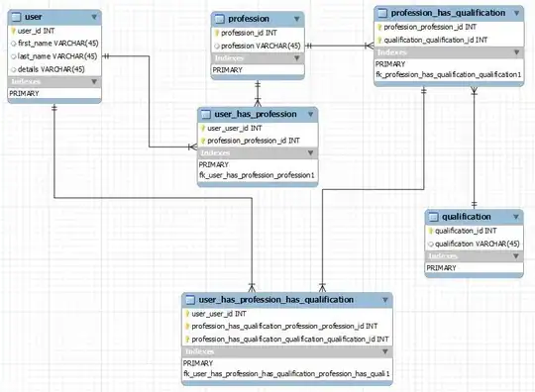The image size is (535, 392).
Task: Collapse profession_has_qualification table via header arrow
Action: coord(516,13)
